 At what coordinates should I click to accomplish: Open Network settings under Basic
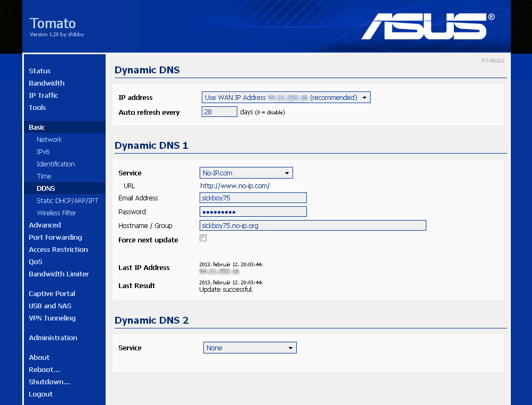[49, 140]
